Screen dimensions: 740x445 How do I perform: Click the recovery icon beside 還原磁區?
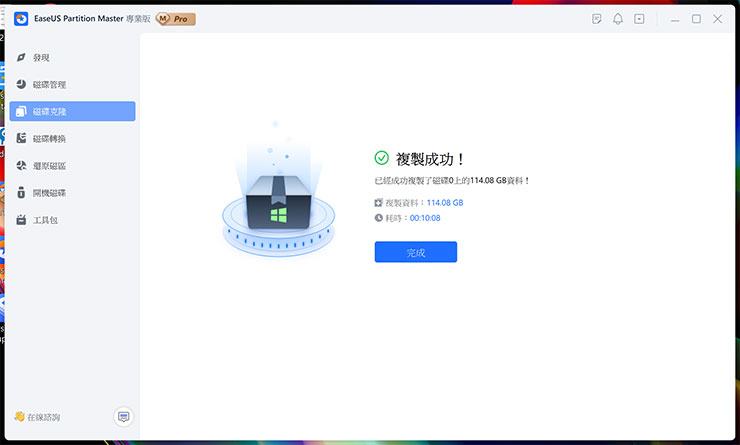pyautogui.click(x=21, y=165)
